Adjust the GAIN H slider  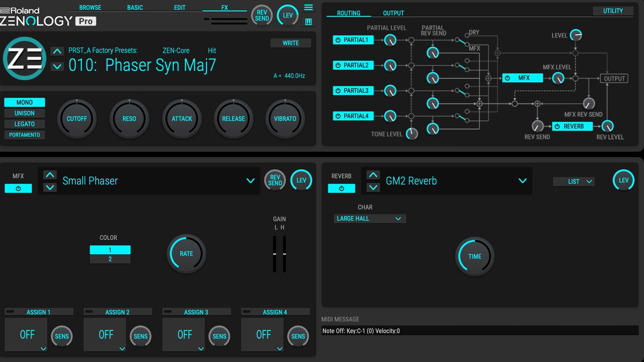[x=284, y=254]
